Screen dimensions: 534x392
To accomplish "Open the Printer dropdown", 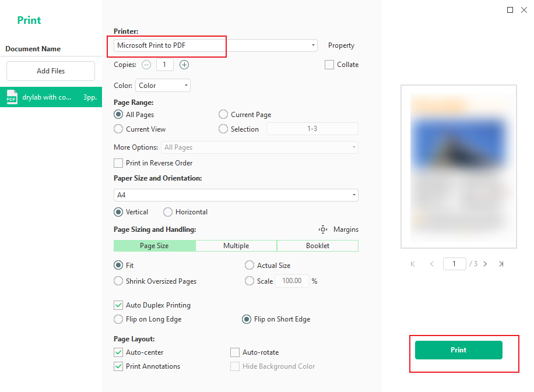I will click(x=312, y=45).
